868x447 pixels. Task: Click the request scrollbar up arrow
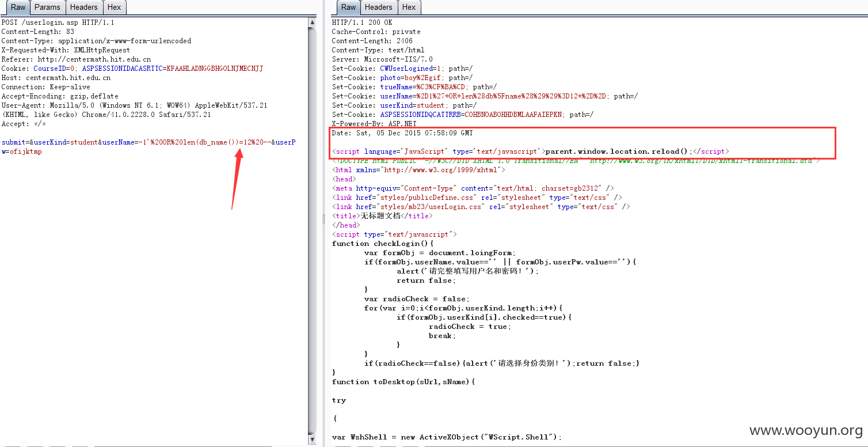(x=312, y=22)
